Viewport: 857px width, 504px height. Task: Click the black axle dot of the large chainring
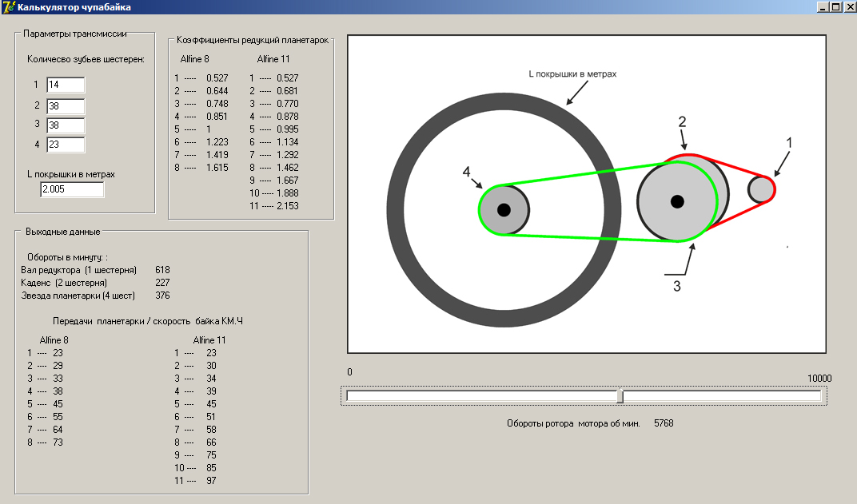(x=677, y=200)
